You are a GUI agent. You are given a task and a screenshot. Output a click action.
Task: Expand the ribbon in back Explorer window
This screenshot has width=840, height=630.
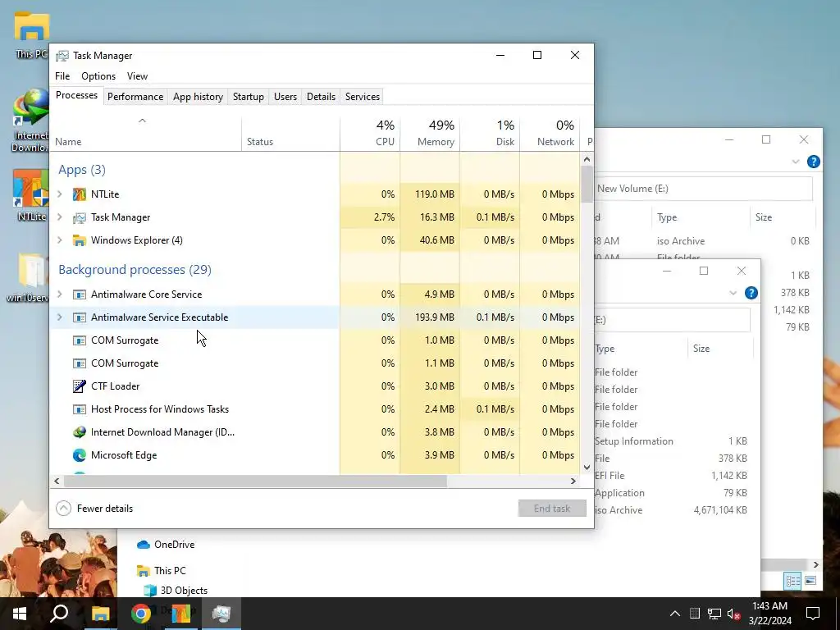click(x=796, y=162)
